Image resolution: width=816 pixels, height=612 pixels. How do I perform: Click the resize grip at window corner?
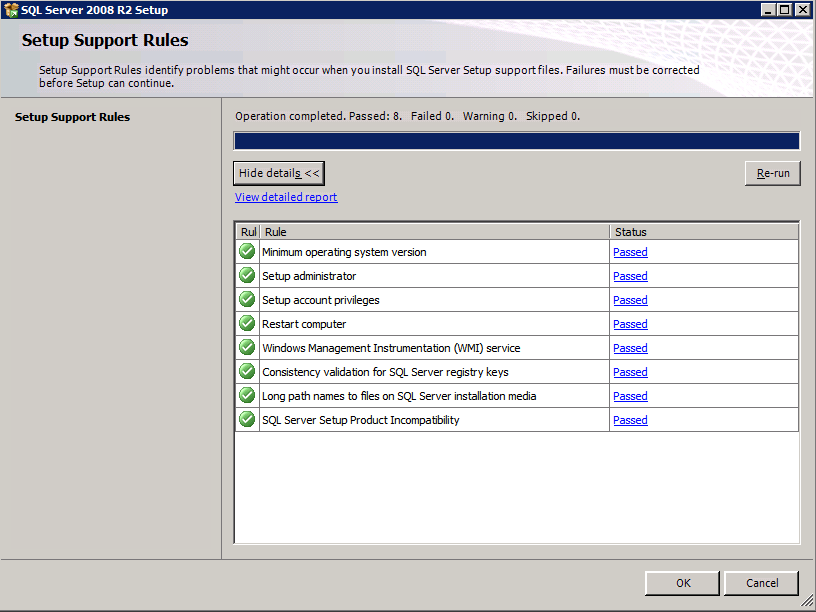pos(807,603)
